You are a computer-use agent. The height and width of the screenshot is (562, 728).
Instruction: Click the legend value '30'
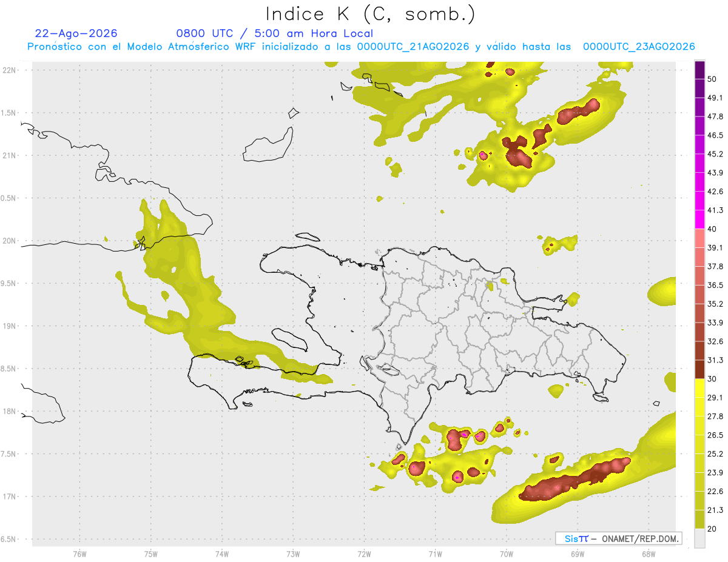coord(713,379)
